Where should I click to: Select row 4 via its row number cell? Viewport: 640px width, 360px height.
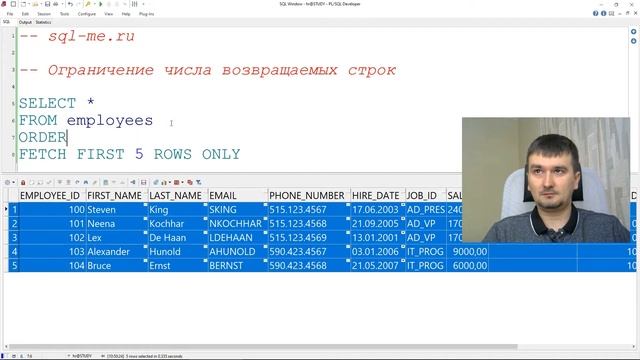pyautogui.click(x=14, y=251)
